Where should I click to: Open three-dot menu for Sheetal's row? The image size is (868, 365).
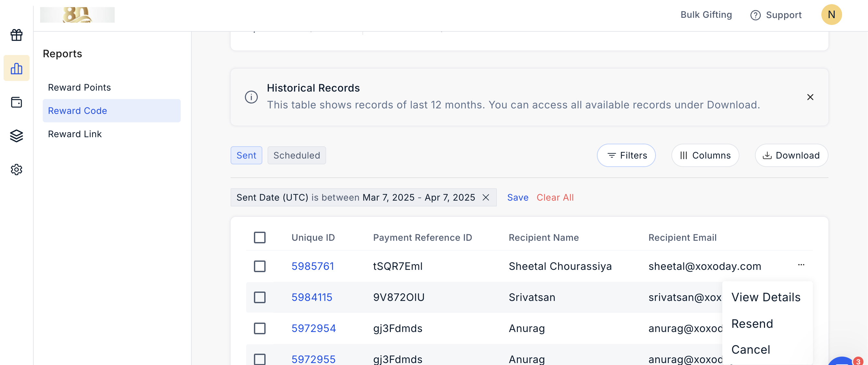(801, 265)
